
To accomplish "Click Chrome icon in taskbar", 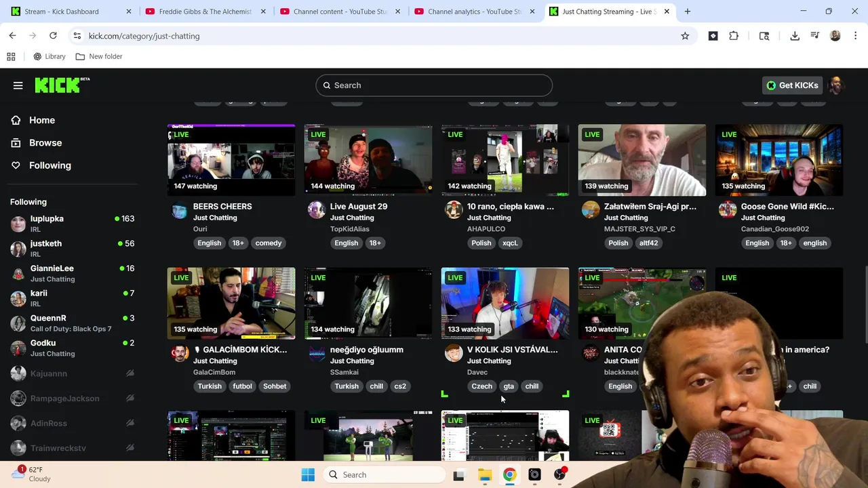I will [x=509, y=474].
